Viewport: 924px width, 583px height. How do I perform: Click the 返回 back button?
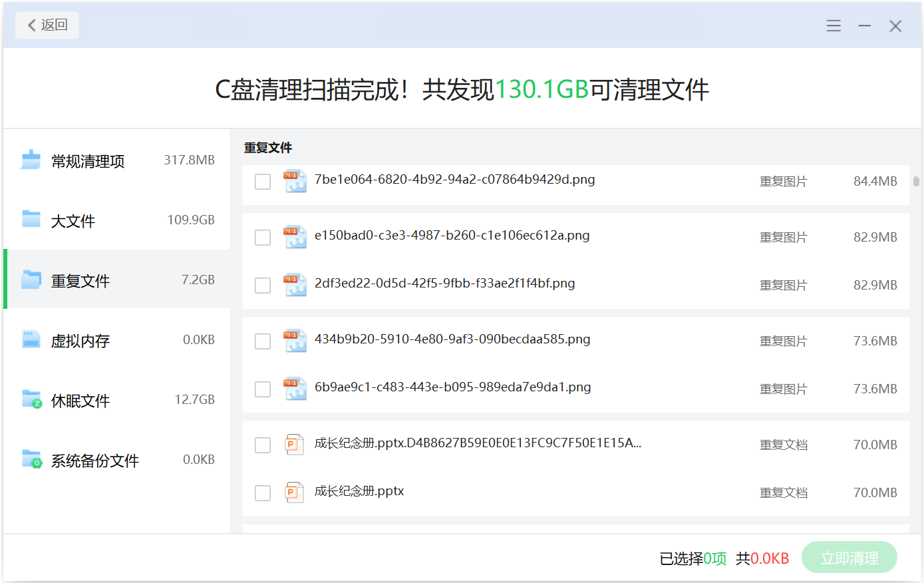[47, 25]
